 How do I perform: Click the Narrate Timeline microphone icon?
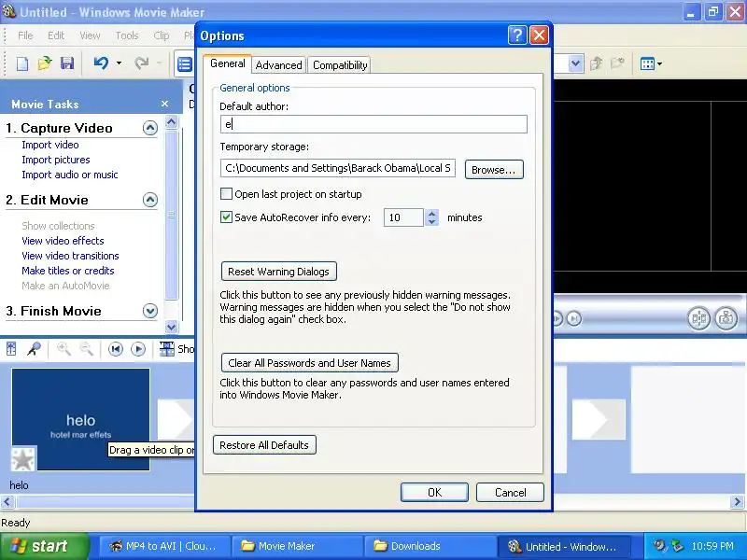pos(34,349)
